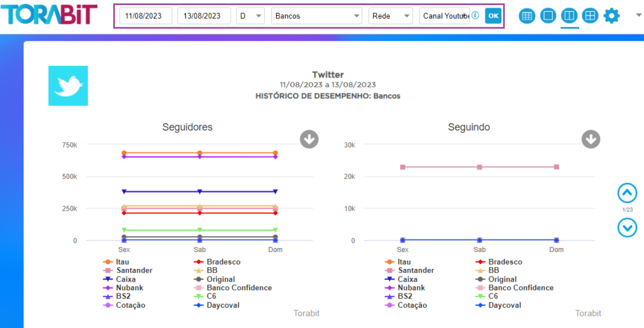Screen dimensions: 644x328
Task: Click 'HISTÓRICO DE DESEMPENHO: Bancos' heading
Action: [x=328, y=96]
